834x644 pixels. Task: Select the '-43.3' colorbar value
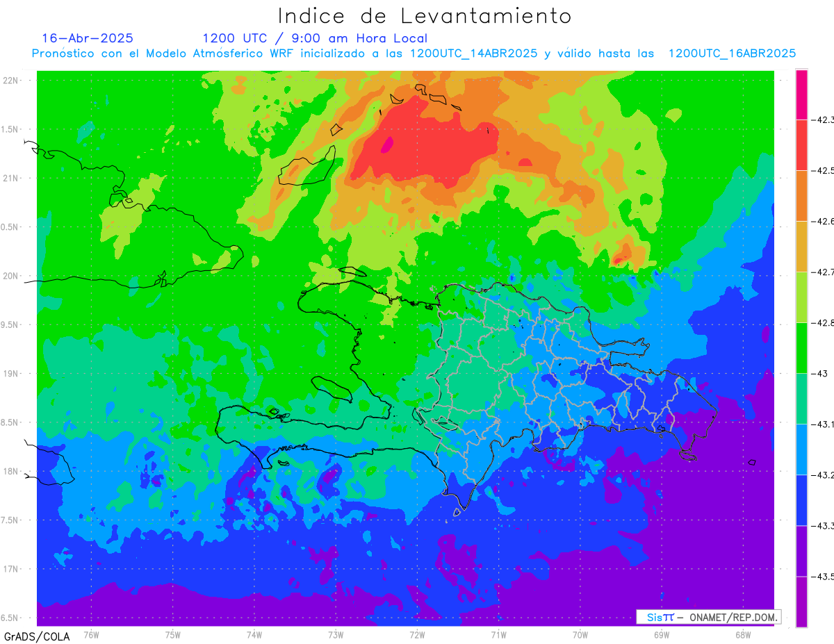[823, 526]
